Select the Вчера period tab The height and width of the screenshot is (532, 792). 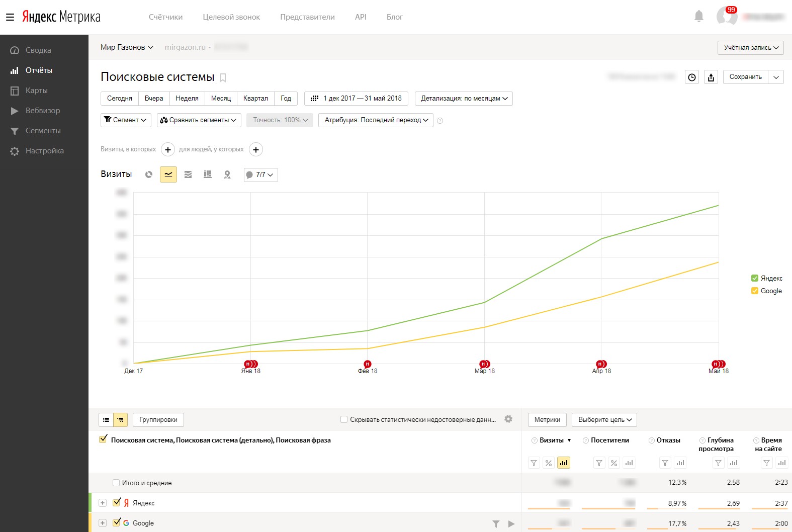coord(154,99)
